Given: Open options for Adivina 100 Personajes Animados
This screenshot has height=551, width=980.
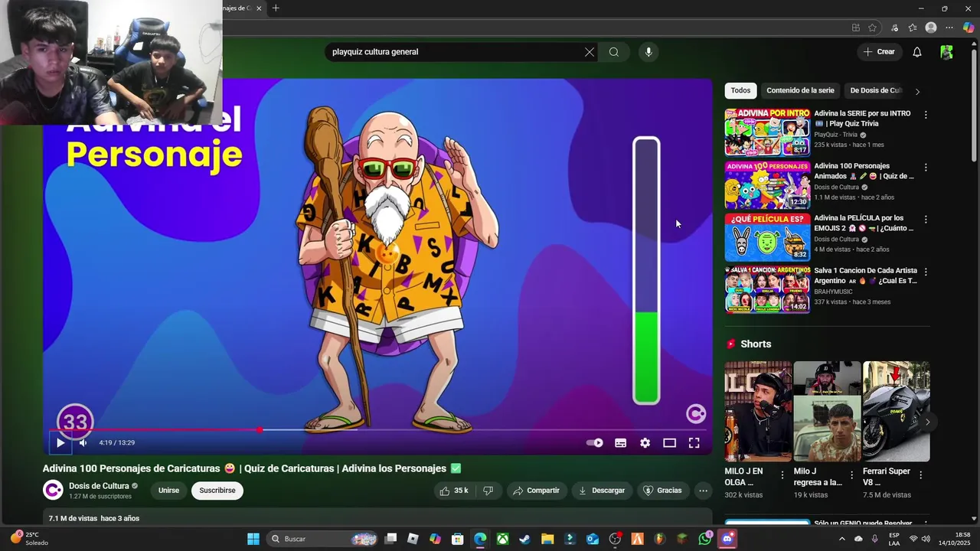Looking at the screenshot, I should 926,168.
